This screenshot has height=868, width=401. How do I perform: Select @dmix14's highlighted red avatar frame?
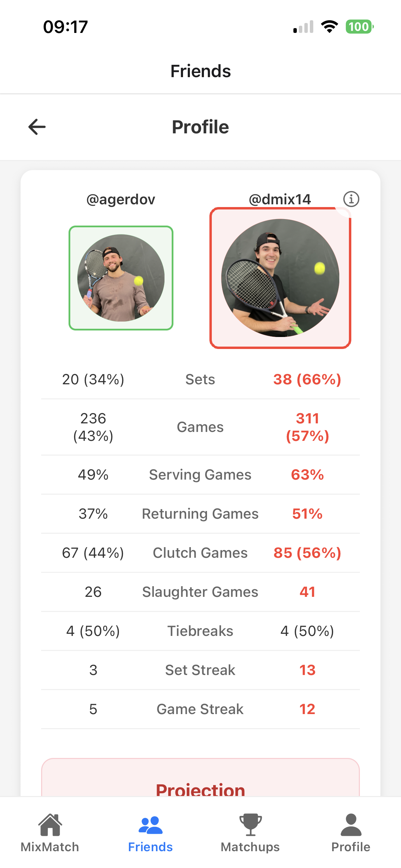(x=281, y=278)
